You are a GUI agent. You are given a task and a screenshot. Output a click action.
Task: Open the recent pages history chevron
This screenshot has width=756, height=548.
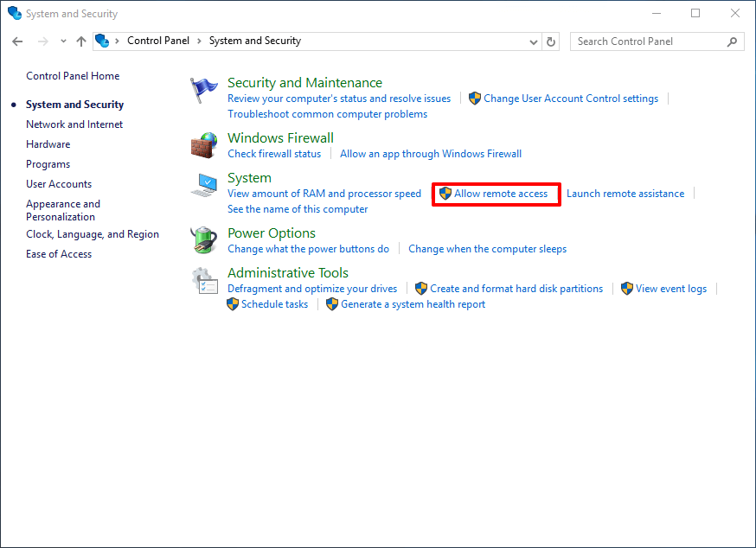pos(62,41)
